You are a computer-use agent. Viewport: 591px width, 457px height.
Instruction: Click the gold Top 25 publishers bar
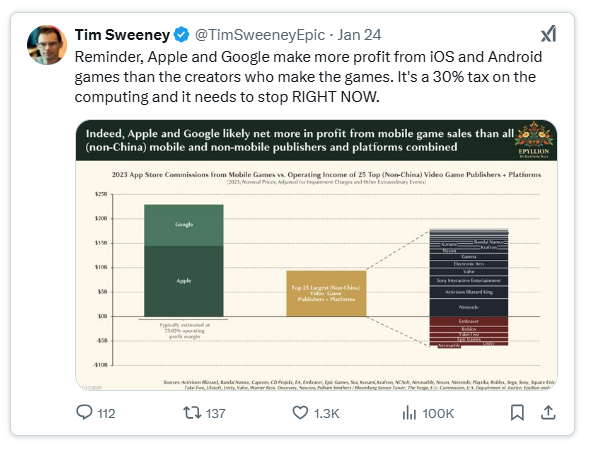(x=326, y=293)
